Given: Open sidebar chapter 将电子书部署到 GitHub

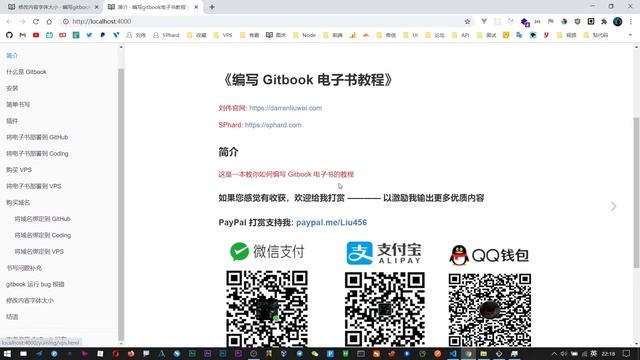Looking at the screenshot, I should 37,137.
